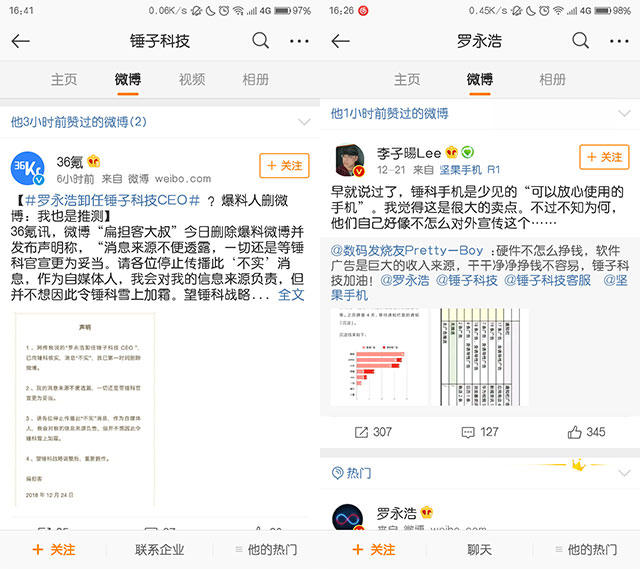
Task: Open 李子暘Lee avatar picture
Action: click(x=350, y=160)
